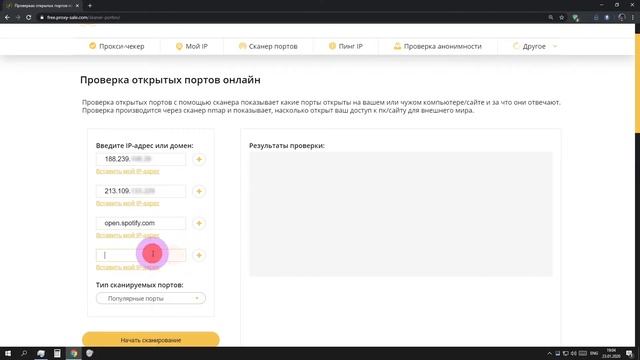Click the heading Проверка открытых портов онлайн
This screenshot has width=640, height=360.
170,80
